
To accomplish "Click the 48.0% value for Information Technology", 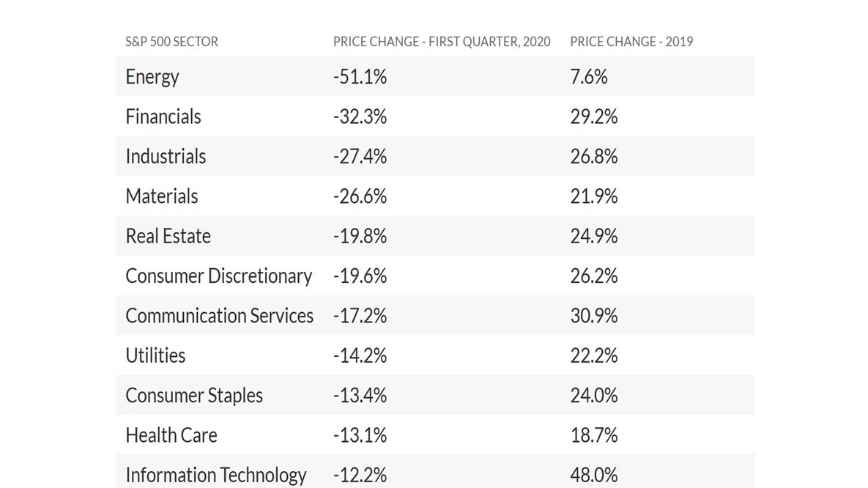I will click(x=593, y=475).
